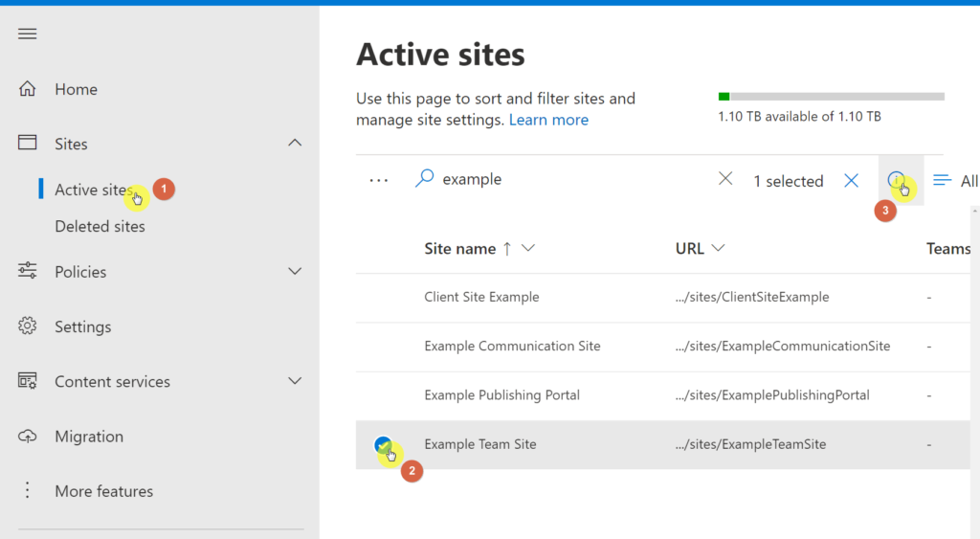The width and height of the screenshot is (980, 539).
Task: Click the Site name column header text
Action: pos(460,249)
